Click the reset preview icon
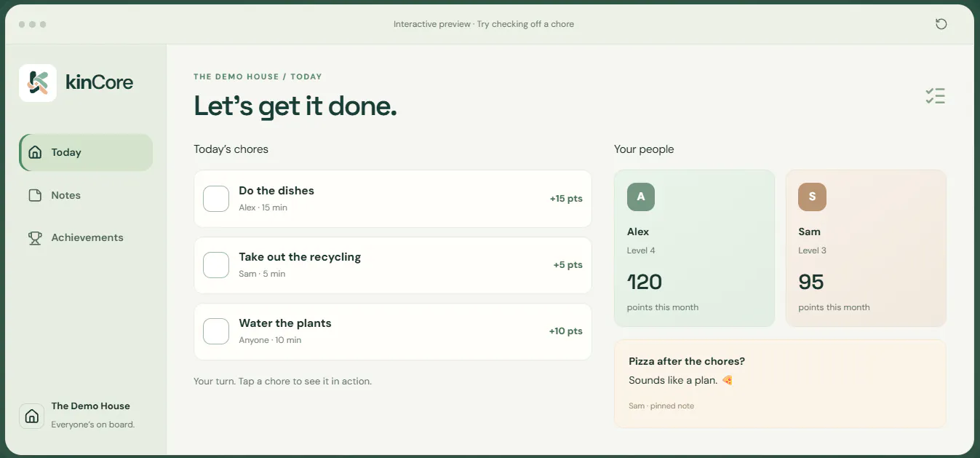980x458 pixels. click(941, 24)
